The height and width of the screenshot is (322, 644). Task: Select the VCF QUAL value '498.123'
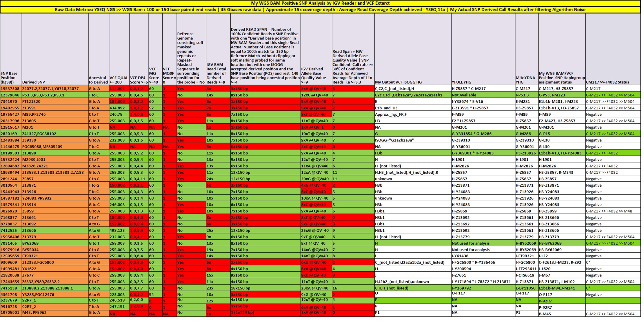[119, 231]
